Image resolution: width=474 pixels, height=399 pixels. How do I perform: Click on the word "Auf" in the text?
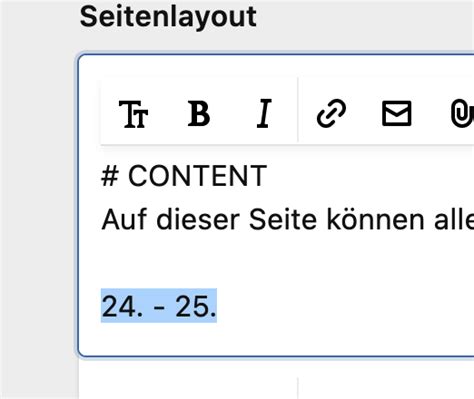point(124,220)
